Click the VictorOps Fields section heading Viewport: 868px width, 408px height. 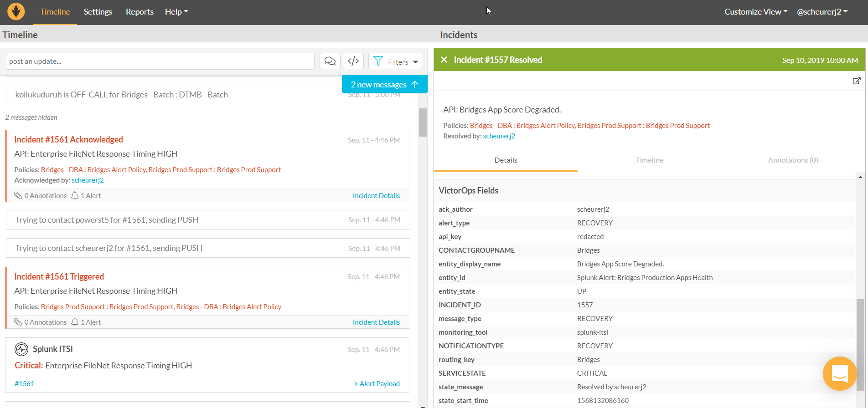468,190
